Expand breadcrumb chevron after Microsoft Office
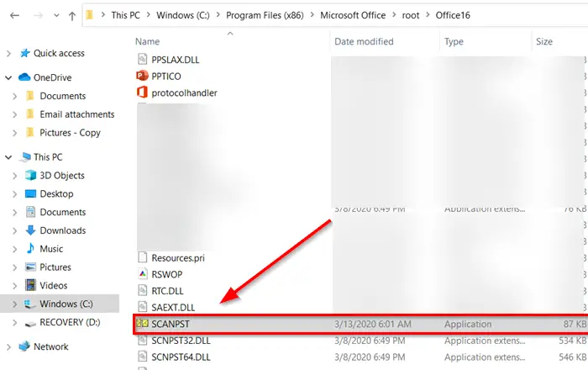 pos(394,15)
